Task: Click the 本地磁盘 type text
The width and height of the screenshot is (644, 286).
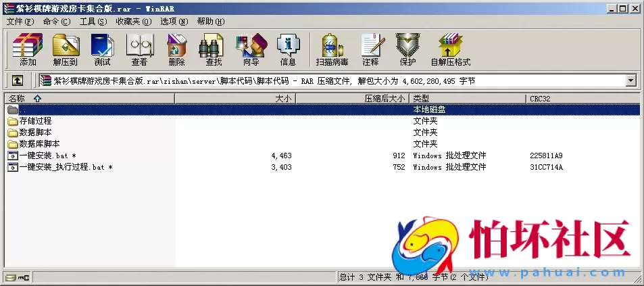Action: [x=429, y=110]
